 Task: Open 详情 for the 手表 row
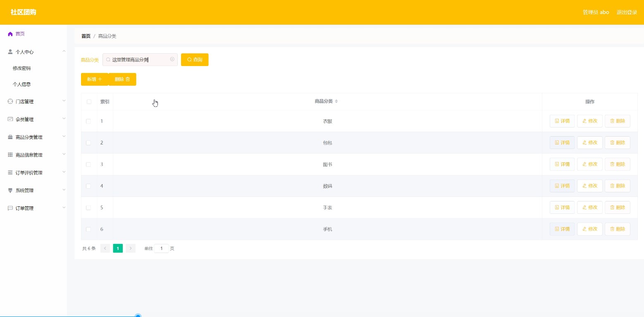[562, 207]
